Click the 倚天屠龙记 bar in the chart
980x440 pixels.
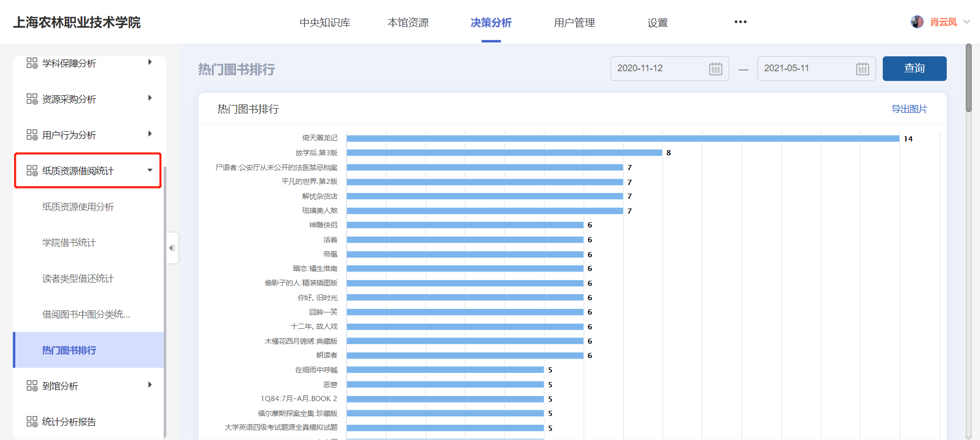(623, 138)
